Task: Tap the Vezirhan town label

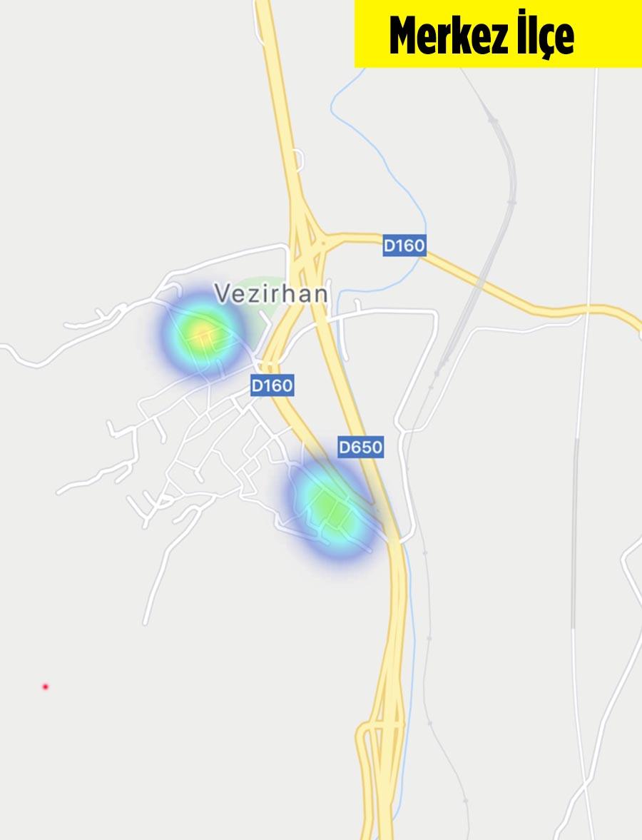Action: click(271, 293)
